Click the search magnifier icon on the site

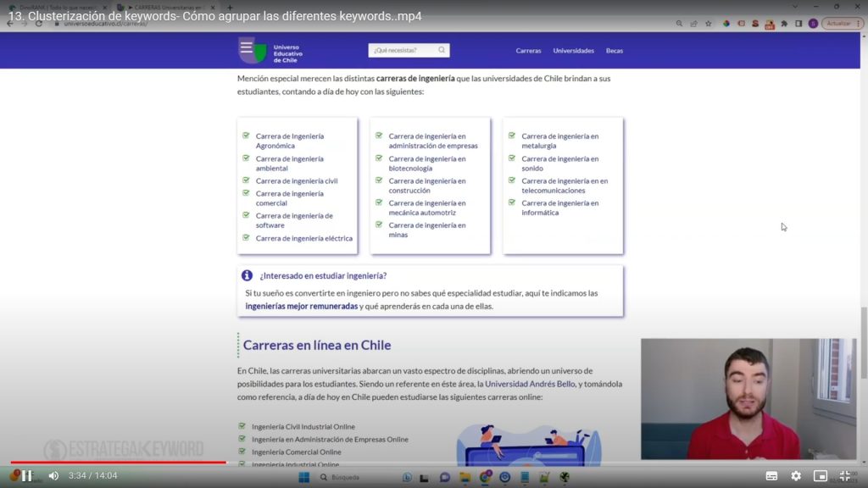pos(442,50)
